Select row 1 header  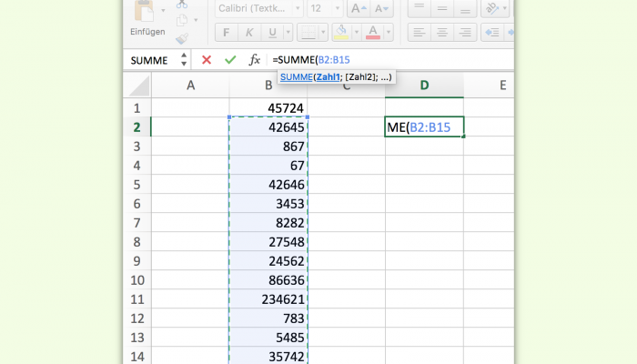pos(136,108)
